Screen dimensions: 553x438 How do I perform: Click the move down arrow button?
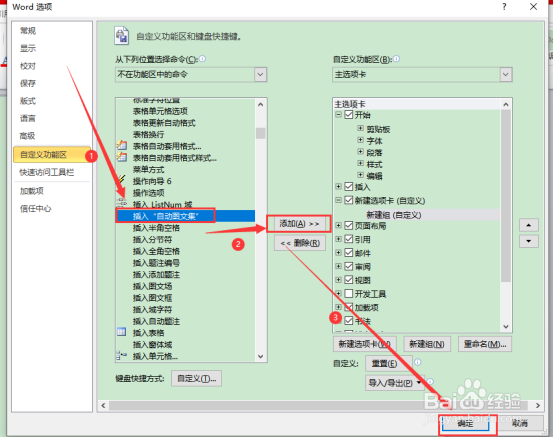pos(529,241)
